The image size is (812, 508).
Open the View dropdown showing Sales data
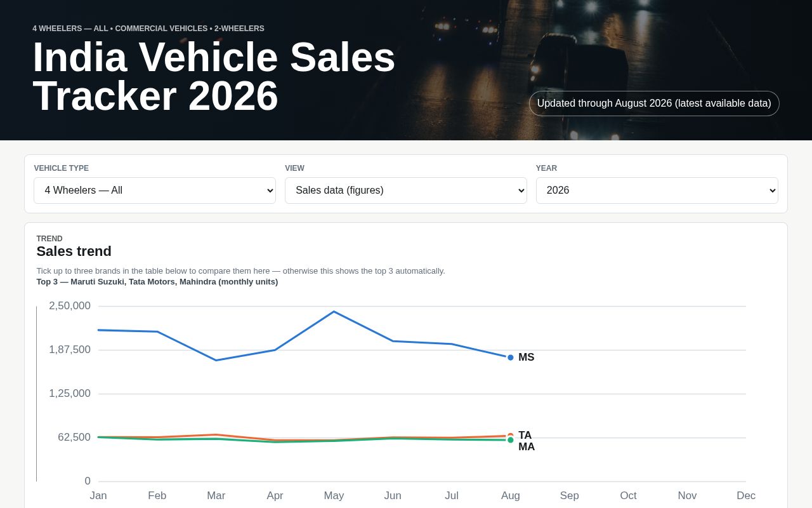(x=406, y=190)
